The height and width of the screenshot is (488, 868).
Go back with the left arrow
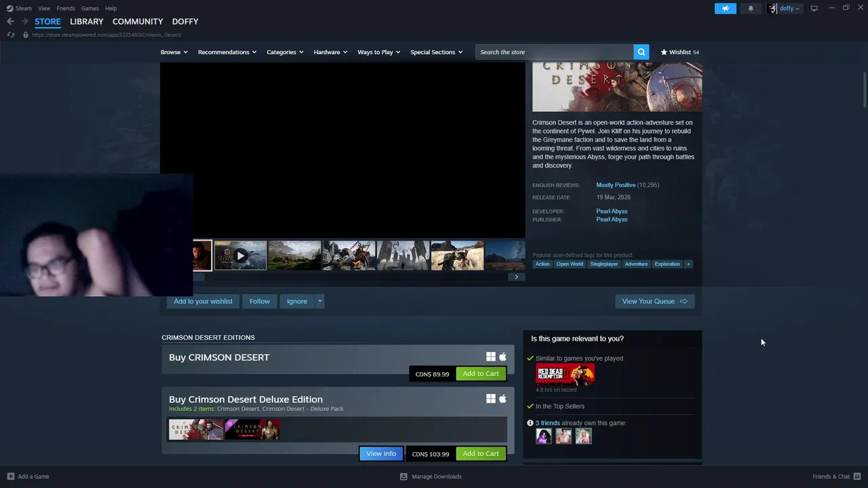[10, 22]
